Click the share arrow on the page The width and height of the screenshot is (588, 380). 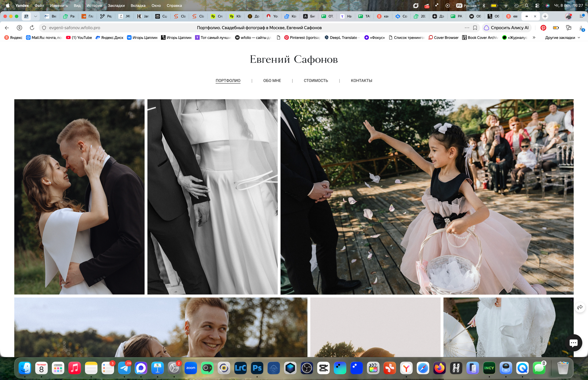coord(580,307)
